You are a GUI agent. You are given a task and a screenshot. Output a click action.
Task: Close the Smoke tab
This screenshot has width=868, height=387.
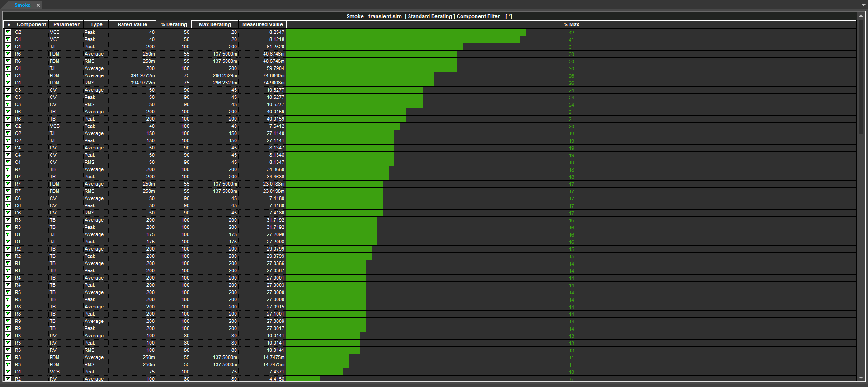(x=38, y=5)
